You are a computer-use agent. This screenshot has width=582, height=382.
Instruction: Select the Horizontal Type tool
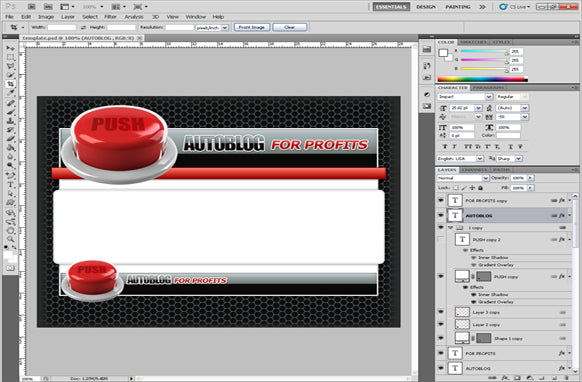pos(10,185)
